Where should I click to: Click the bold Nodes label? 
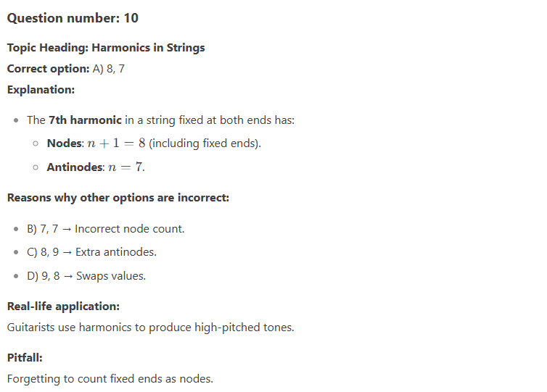point(65,143)
